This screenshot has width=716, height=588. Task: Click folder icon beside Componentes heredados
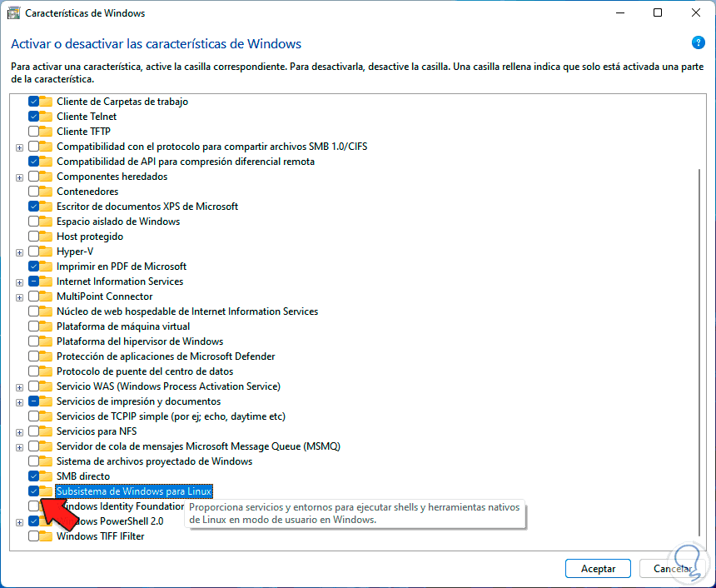[x=46, y=177]
